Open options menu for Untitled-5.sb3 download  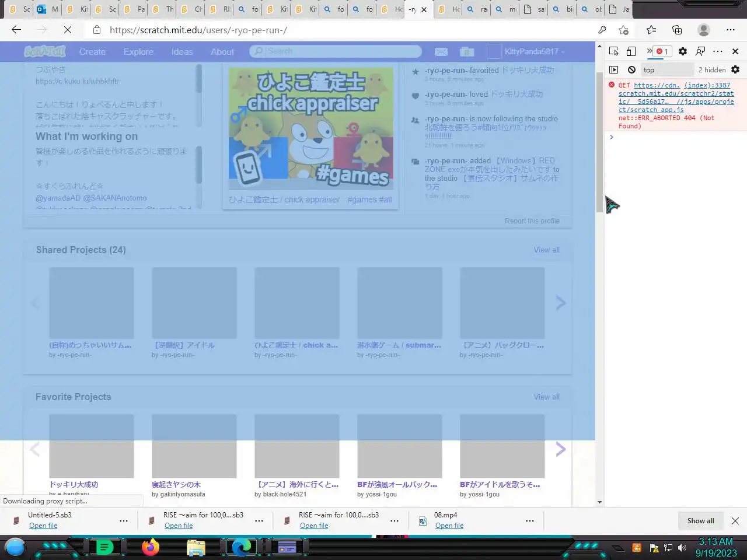point(124,521)
